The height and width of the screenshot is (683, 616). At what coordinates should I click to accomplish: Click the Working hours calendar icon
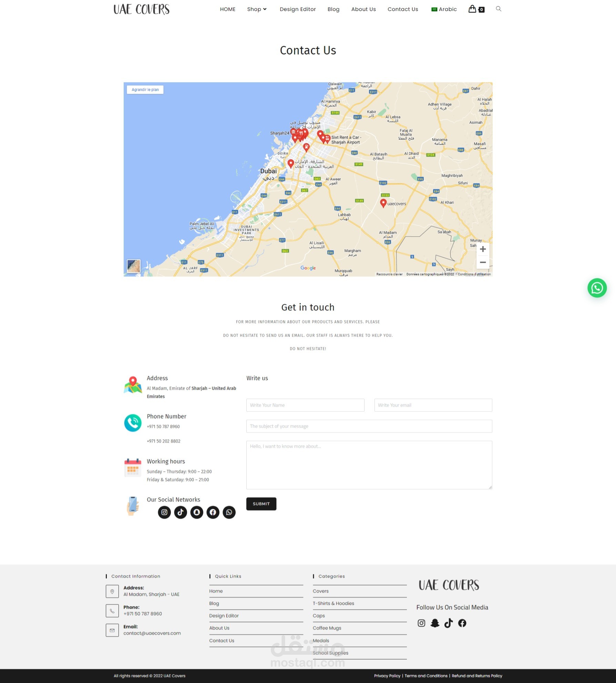(133, 467)
